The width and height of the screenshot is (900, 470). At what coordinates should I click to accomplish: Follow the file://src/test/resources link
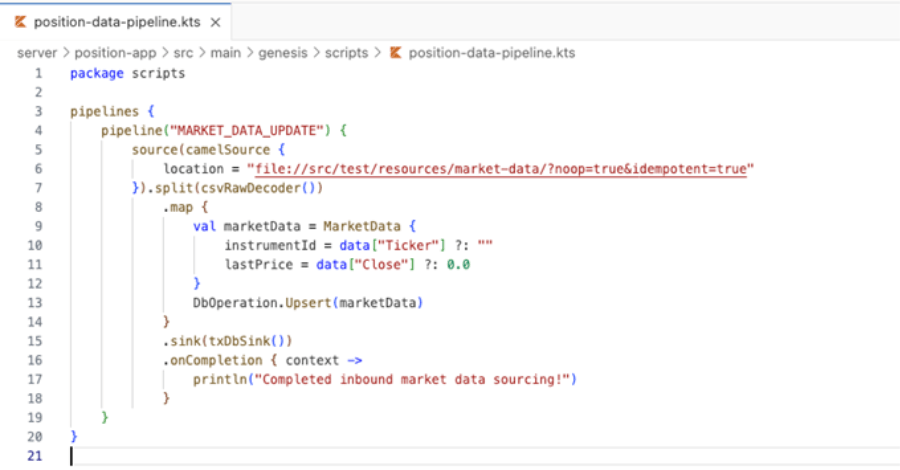tap(501, 169)
